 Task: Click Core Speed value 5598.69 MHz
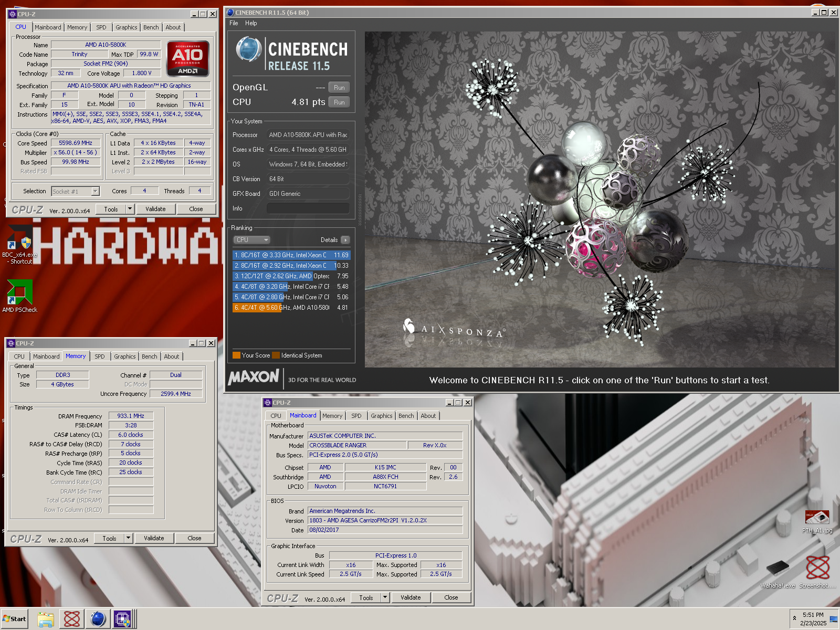(x=76, y=143)
